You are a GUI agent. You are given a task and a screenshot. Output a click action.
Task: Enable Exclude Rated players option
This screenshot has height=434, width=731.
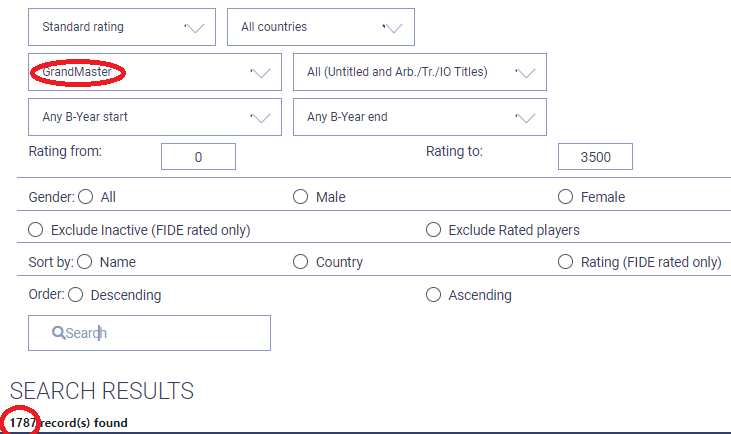click(434, 230)
